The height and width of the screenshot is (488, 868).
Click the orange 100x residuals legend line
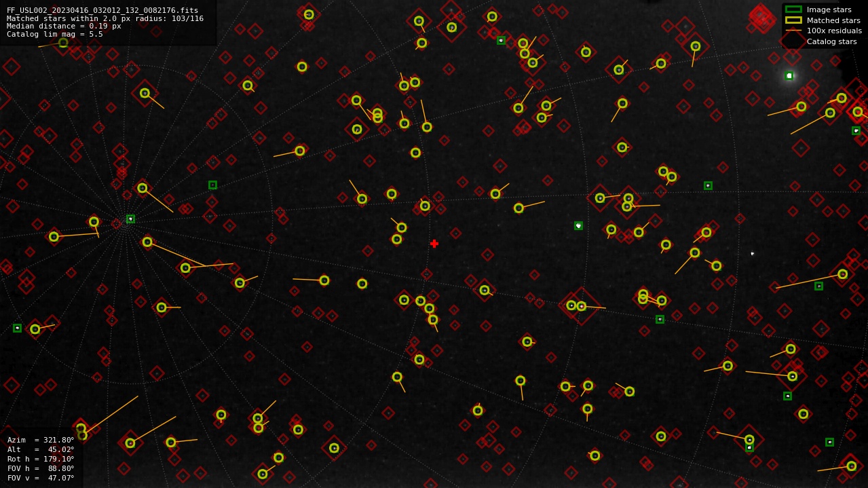793,31
